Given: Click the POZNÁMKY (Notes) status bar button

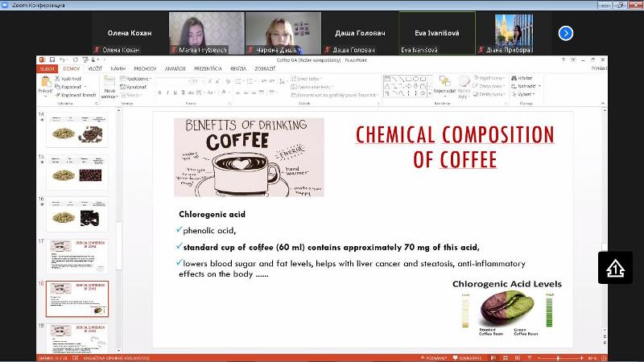Looking at the screenshot, I should coord(434,358).
